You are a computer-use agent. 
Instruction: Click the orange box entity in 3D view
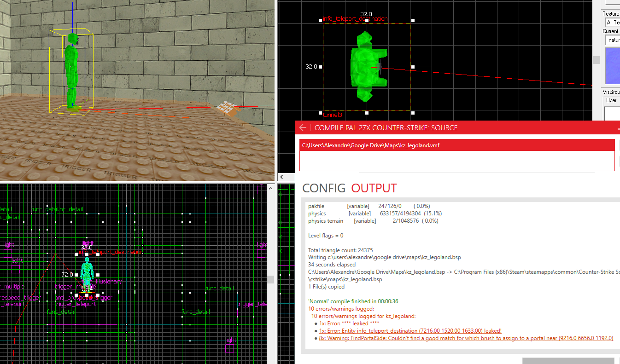click(x=228, y=109)
